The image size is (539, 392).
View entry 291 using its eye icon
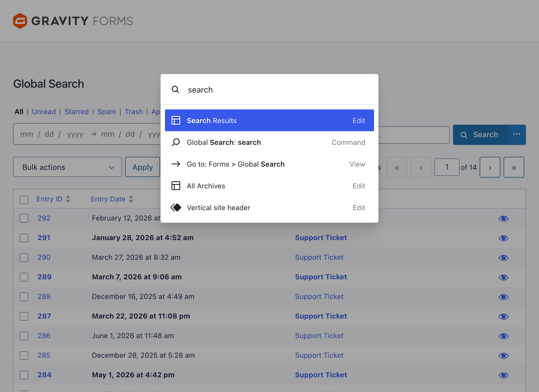(x=504, y=238)
